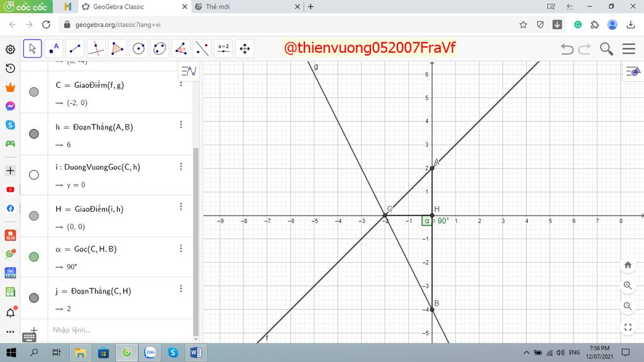Select the Angle tool
Image resolution: width=644 pixels, height=362 pixels.
pos(181,49)
